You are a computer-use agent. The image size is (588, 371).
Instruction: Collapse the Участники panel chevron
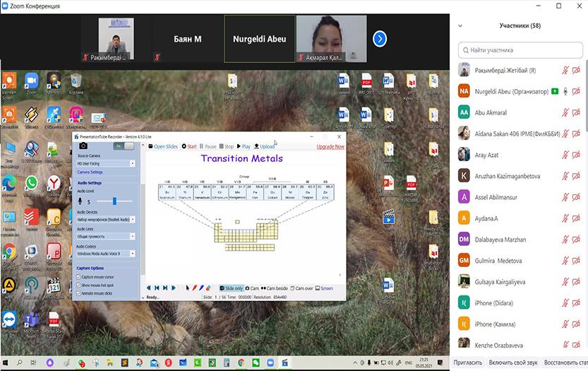click(x=460, y=26)
